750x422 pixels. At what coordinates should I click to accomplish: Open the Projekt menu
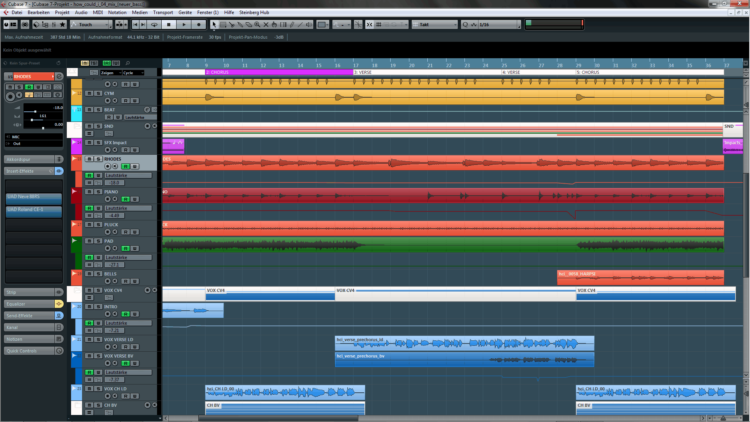tap(62, 12)
